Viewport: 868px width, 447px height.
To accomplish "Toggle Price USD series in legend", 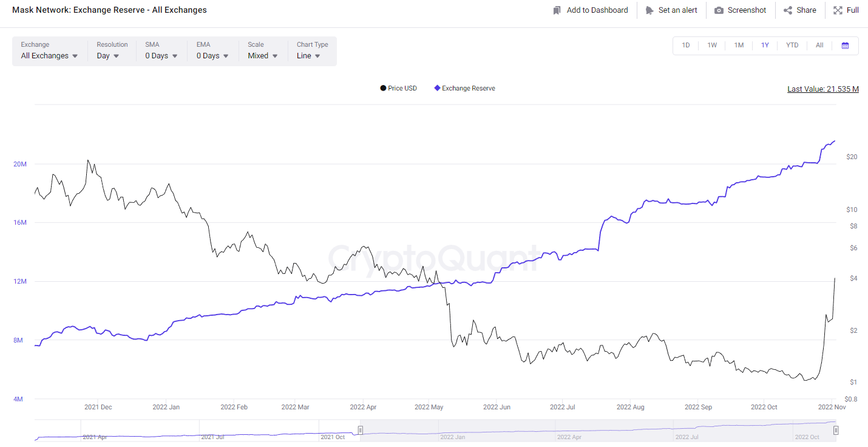I will (399, 88).
